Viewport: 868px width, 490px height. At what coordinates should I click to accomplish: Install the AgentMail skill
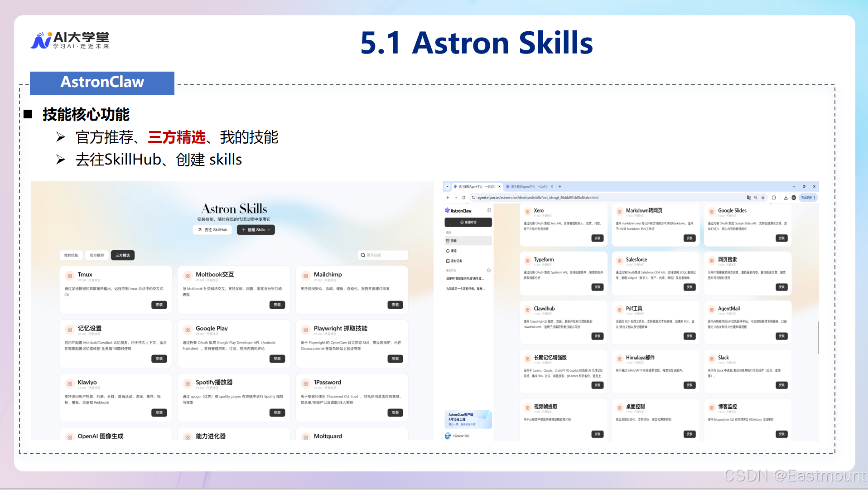tap(781, 336)
